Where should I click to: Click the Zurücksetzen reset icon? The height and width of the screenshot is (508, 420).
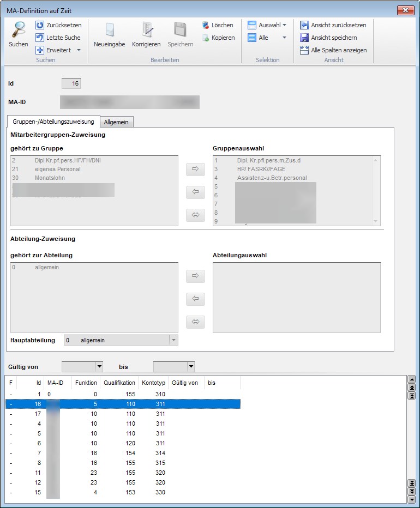point(40,25)
